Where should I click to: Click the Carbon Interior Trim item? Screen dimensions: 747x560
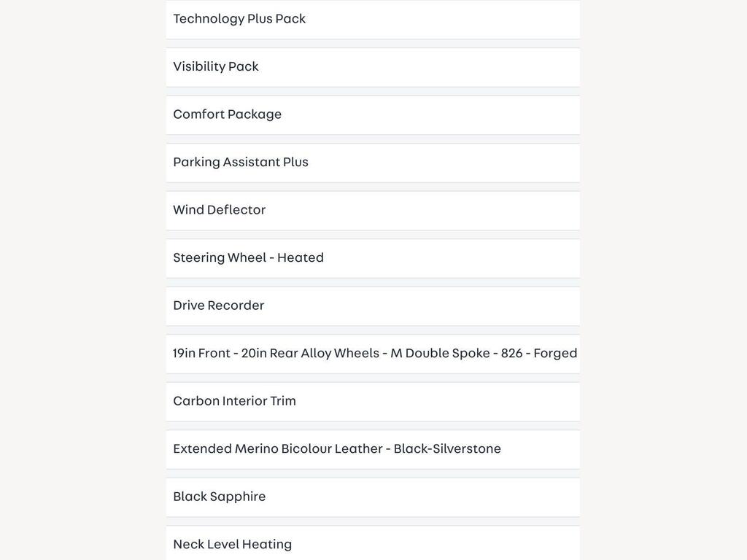(373, 402)
